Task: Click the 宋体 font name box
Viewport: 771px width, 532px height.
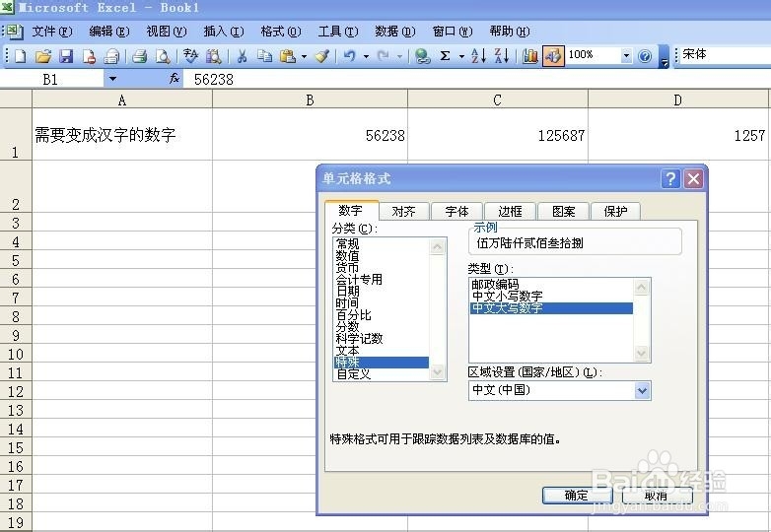Action: 723,55
